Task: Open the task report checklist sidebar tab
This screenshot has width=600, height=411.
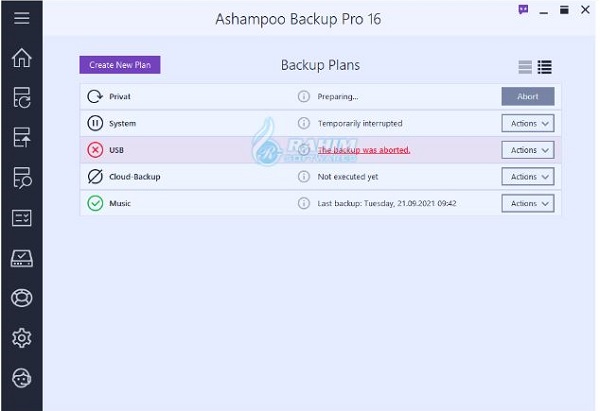Action: pyautogui.click(x=21, y=218)
